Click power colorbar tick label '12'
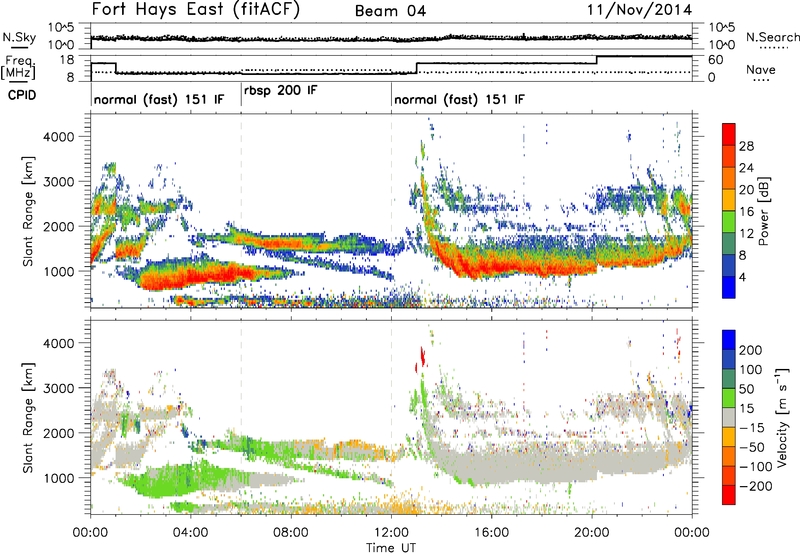The width and height of the screenshot is (800, 554). pyautogui.click(x=746, y=234)
